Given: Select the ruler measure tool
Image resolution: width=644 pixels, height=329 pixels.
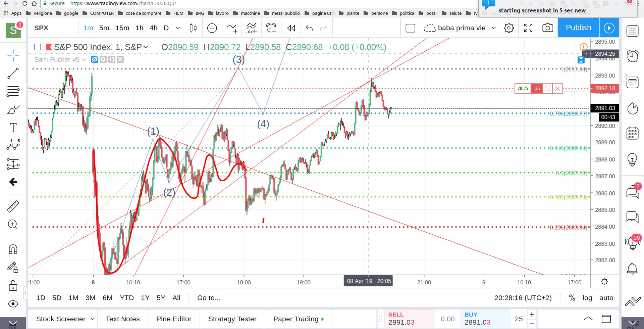Looking at the screenshot, I should coord(13,206).
